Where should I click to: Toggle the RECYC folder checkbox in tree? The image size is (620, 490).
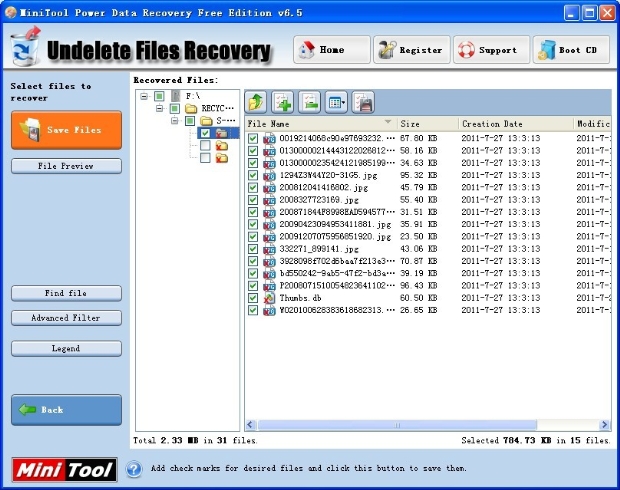(x=174, y=108)
